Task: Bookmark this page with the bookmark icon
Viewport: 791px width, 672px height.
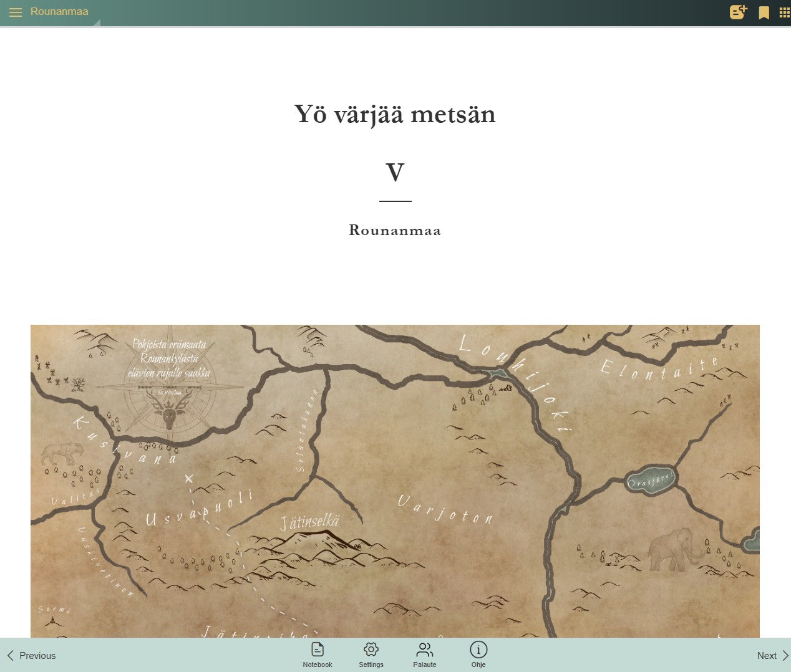Action: (764, 13)
